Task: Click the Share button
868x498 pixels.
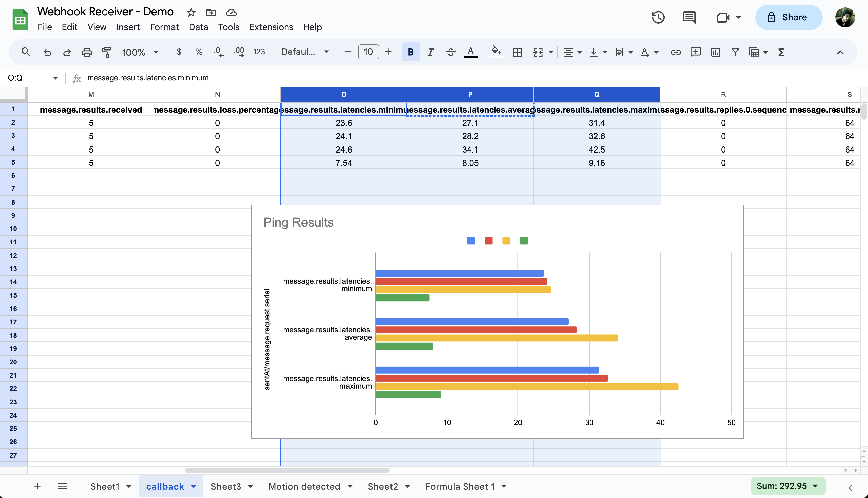Action: 788,17
